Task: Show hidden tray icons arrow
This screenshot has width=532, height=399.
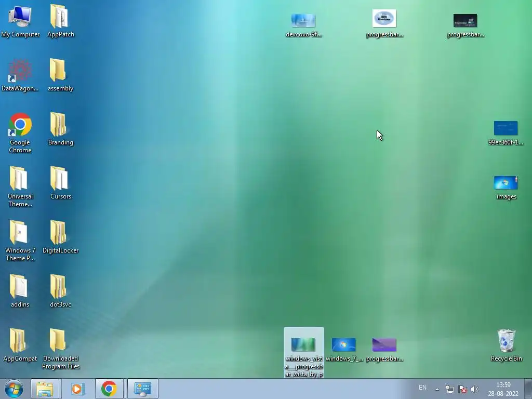Action: (x=437, y=389)
